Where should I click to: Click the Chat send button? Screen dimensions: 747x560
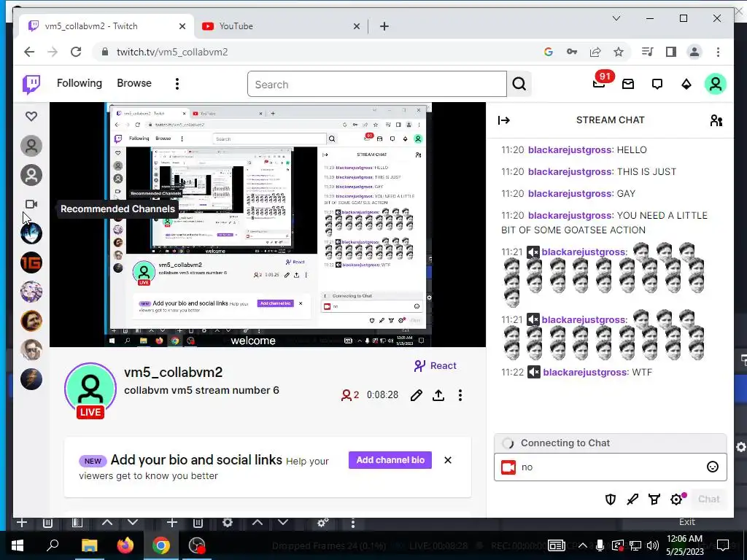pyautogui.click(x=708, y=499)
